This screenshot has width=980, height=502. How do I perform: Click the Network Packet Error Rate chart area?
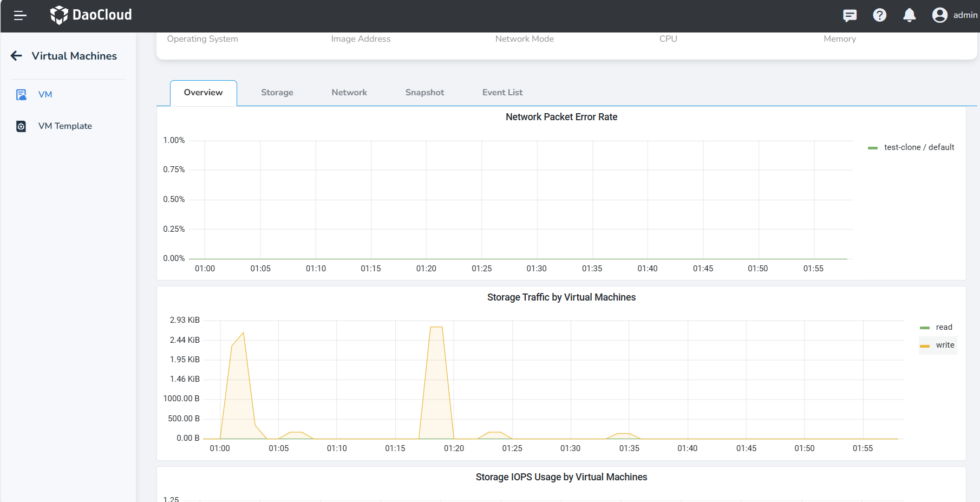(x=525, y=200)
